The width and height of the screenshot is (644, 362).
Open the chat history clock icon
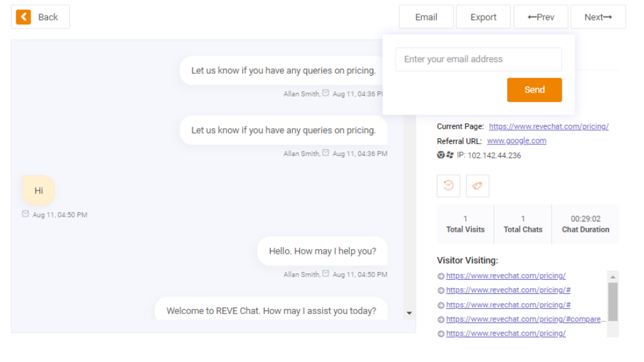click(x=448, y=185)
